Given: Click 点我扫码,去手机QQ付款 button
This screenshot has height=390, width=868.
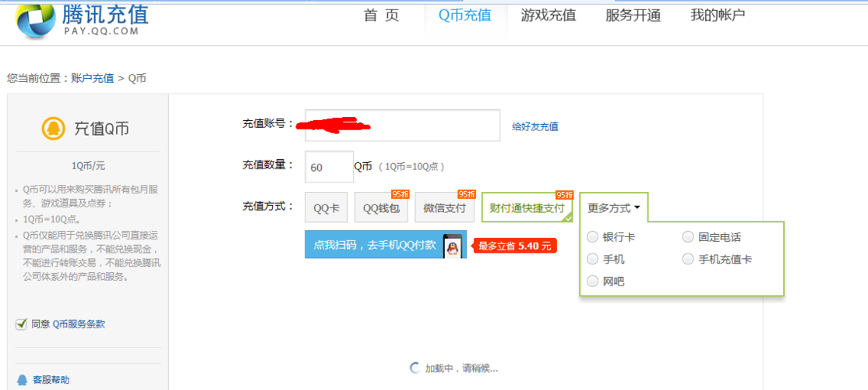Looking at the screenshot, I should pyautogui.click(x=386, y=244).
